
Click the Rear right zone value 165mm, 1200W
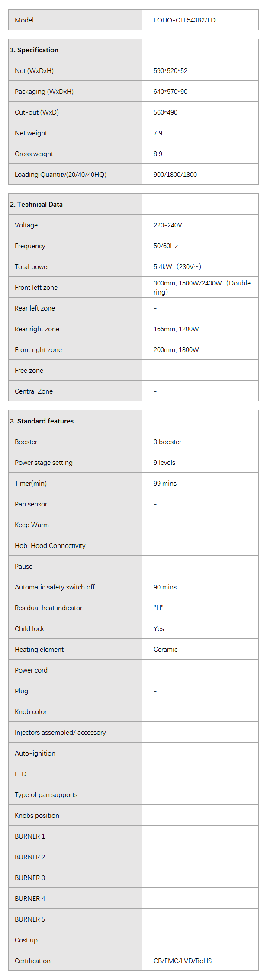(x=176, y=329)
